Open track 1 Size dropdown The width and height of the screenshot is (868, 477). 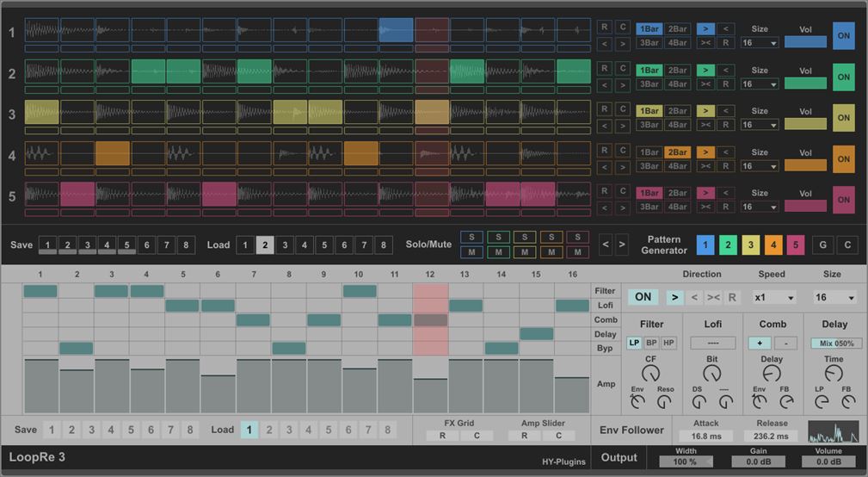coord(760,42)
